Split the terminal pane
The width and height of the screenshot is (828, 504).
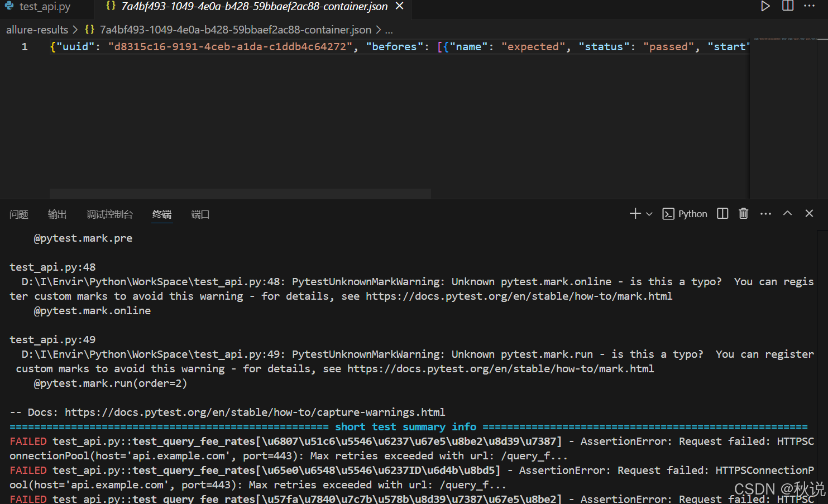[722, 214]
